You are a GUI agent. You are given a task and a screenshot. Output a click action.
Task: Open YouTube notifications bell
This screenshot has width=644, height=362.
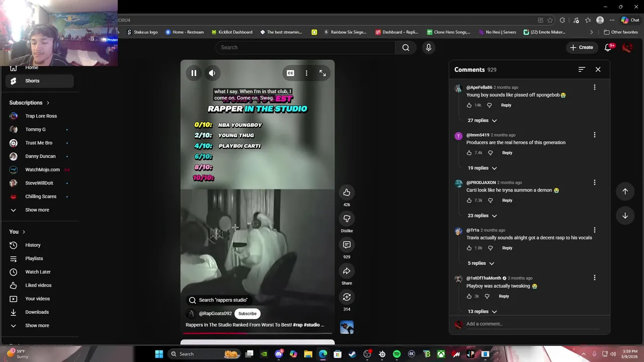608,47
